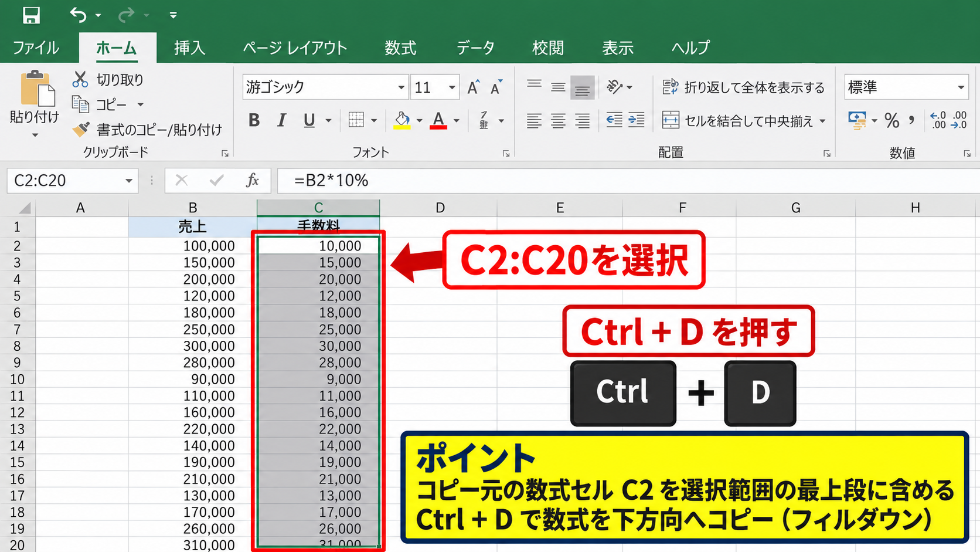Open the 標準 number format dropdown

click(961, 87)
